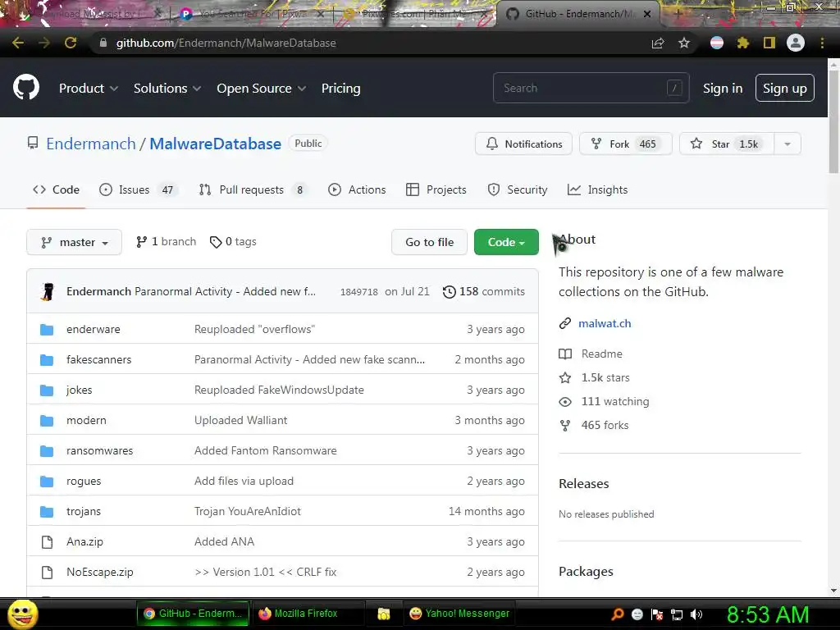
Task: Click the Notifications button
Action: click(x=523, y=144)
